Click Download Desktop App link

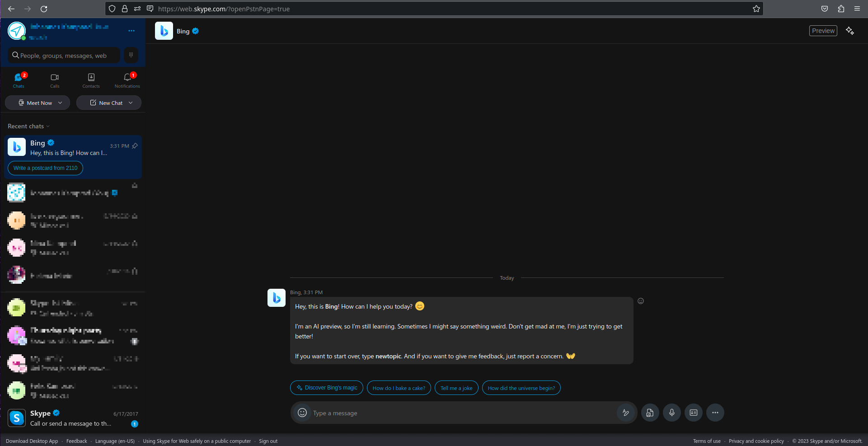32,441
